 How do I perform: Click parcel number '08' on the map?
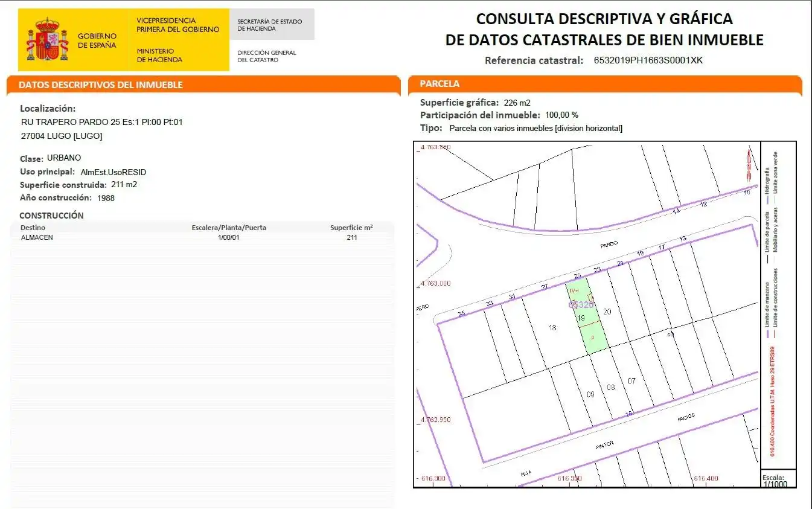pyautogui.click(x=611, y=388)
